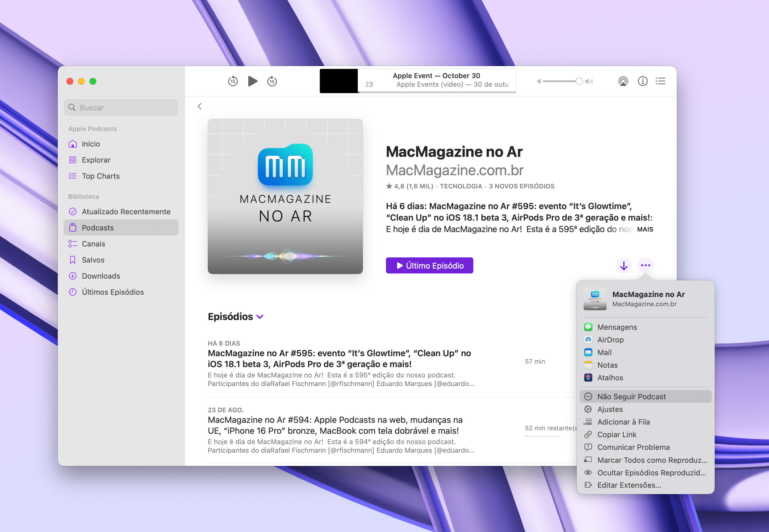Open Explorar in sidebar
The height and width of the screenshot is (532, 769).
click(121, 160)
